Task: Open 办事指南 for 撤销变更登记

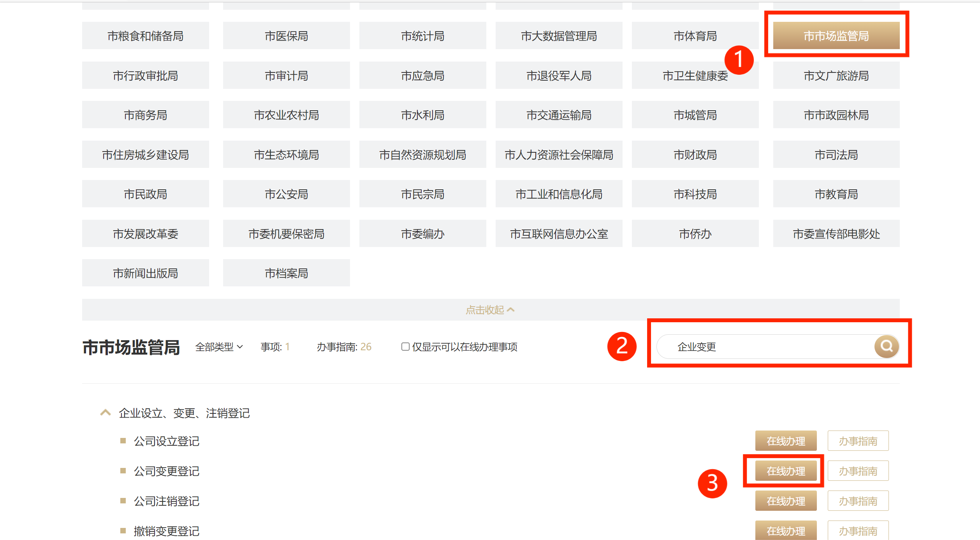Action: [x=858, y=531]
